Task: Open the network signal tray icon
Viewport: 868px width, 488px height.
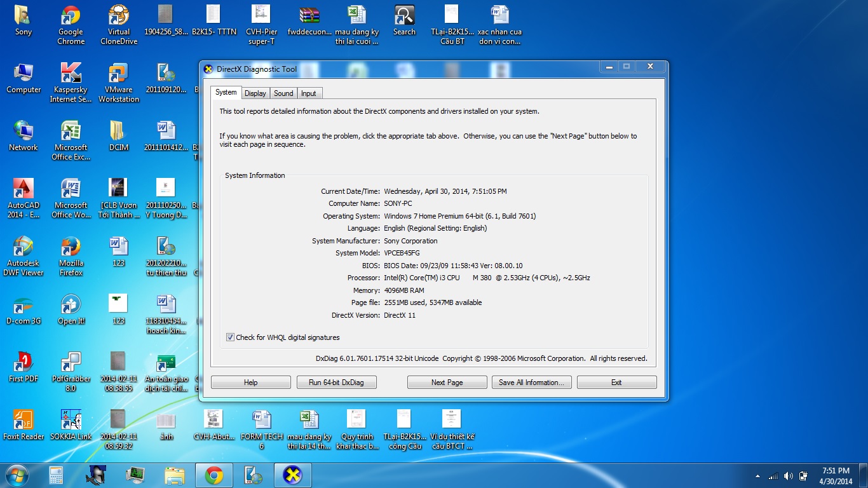Action: [x=773, y=475]
